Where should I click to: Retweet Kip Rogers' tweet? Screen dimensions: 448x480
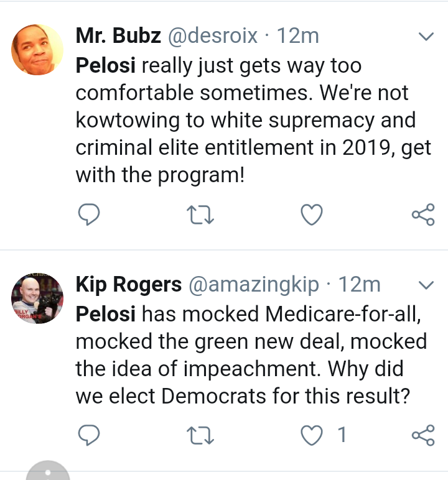[200, 435]
